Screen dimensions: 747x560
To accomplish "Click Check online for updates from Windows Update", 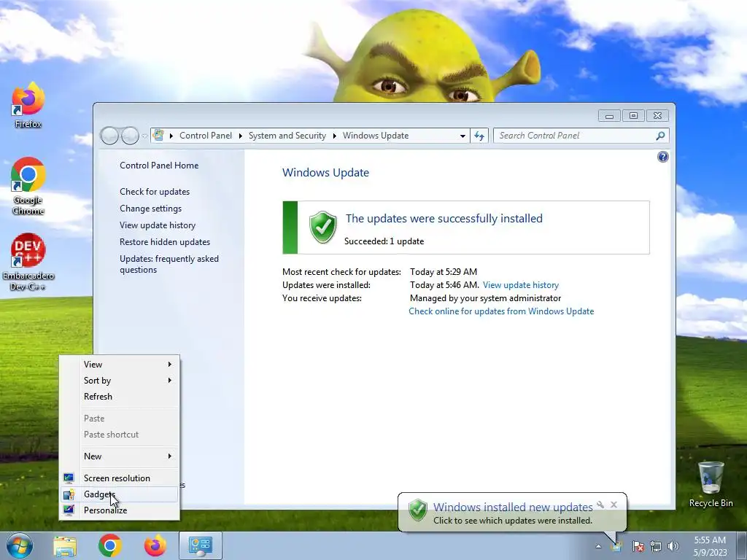I will 501,311.
